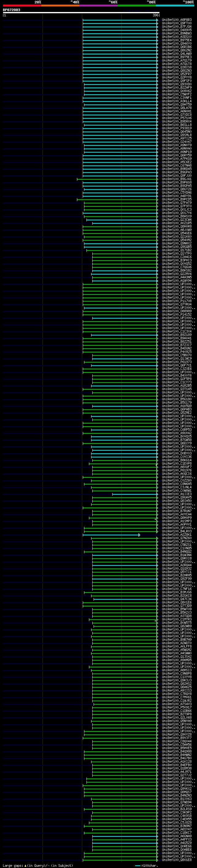Click the cyan =100char scale marker
This screenshot has width=197, height=868.
pyautogui.click(x=137, y=866)
